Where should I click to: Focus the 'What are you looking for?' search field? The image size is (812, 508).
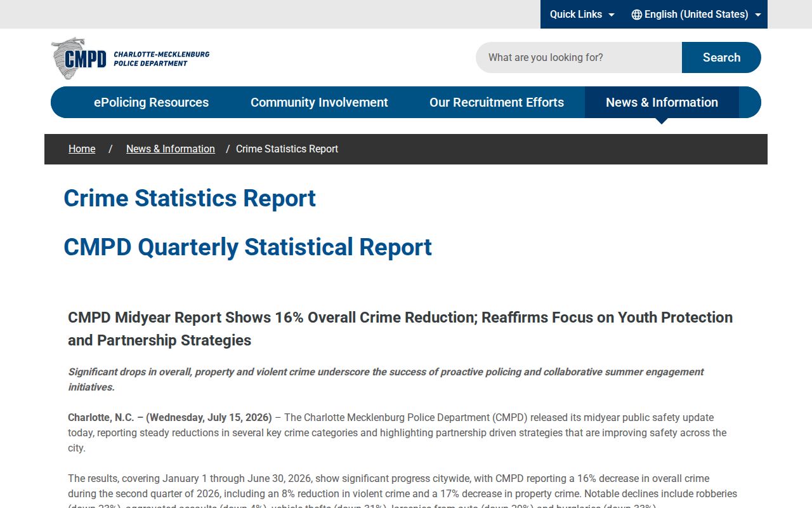coord(579,57)
